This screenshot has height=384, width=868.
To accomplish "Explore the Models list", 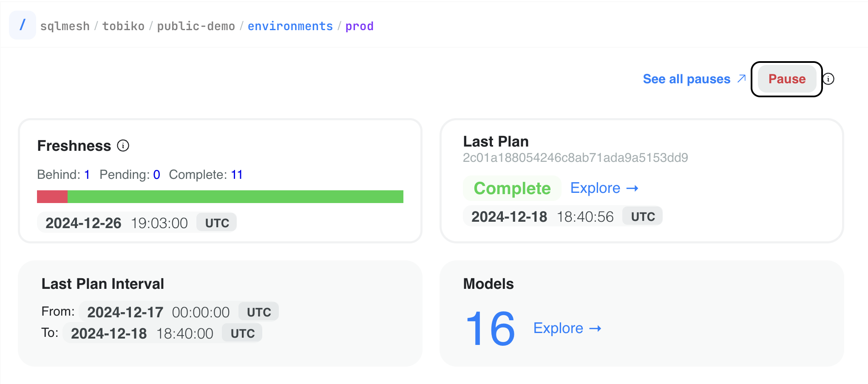I will (558, 328).
